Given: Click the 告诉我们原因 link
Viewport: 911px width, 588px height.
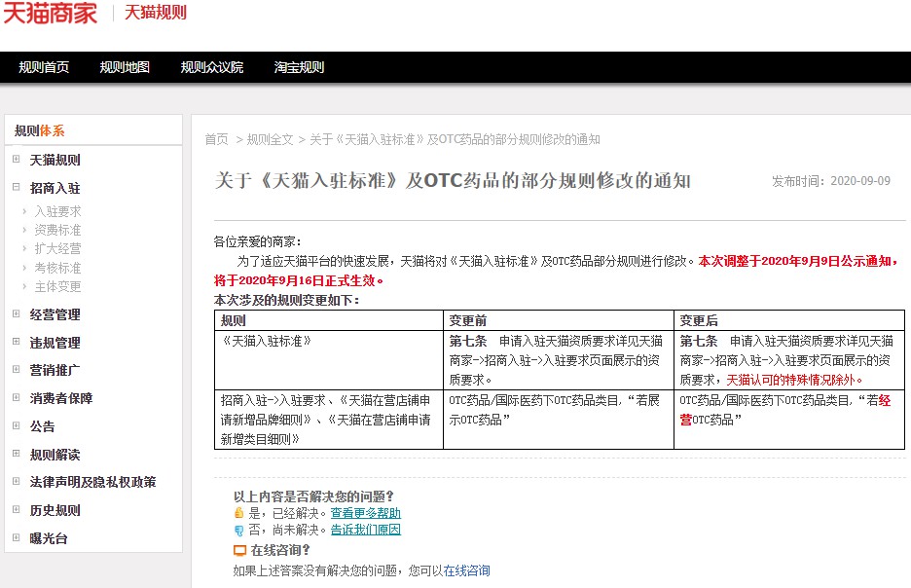Looking at the screenshot, I should point(365,530).
